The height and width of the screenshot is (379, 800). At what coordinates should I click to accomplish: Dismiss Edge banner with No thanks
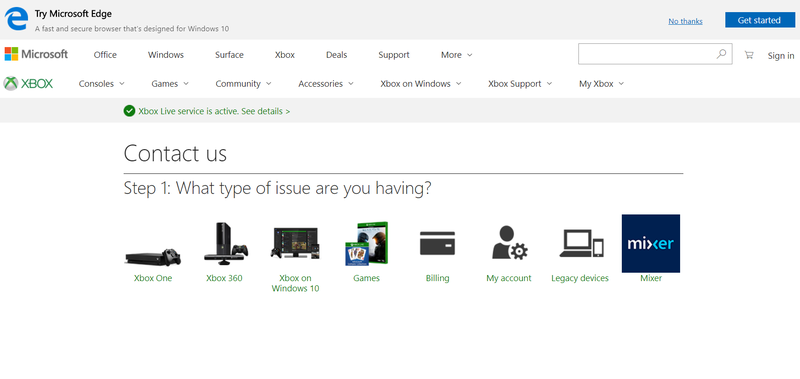(685, 21)
